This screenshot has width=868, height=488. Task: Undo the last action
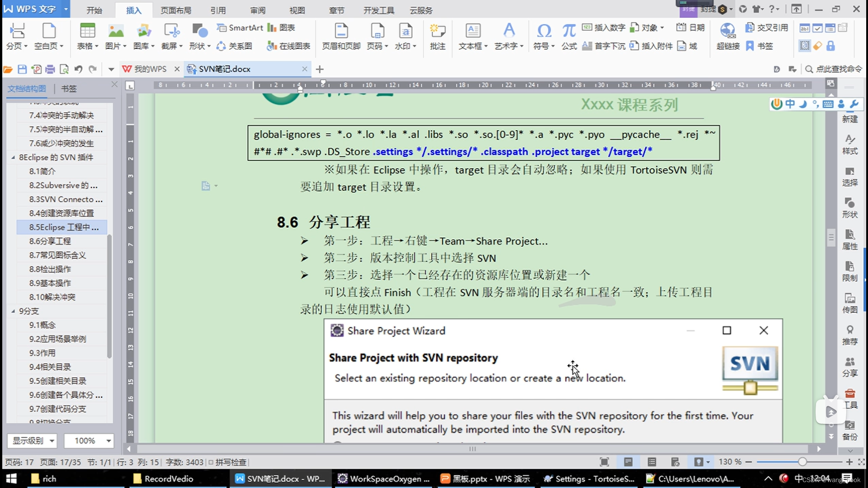78,69
